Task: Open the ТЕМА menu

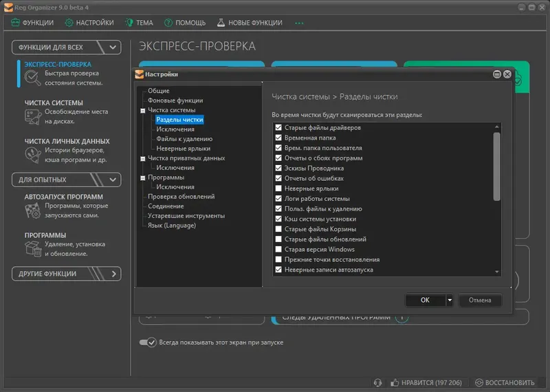Action: (140, 23)
